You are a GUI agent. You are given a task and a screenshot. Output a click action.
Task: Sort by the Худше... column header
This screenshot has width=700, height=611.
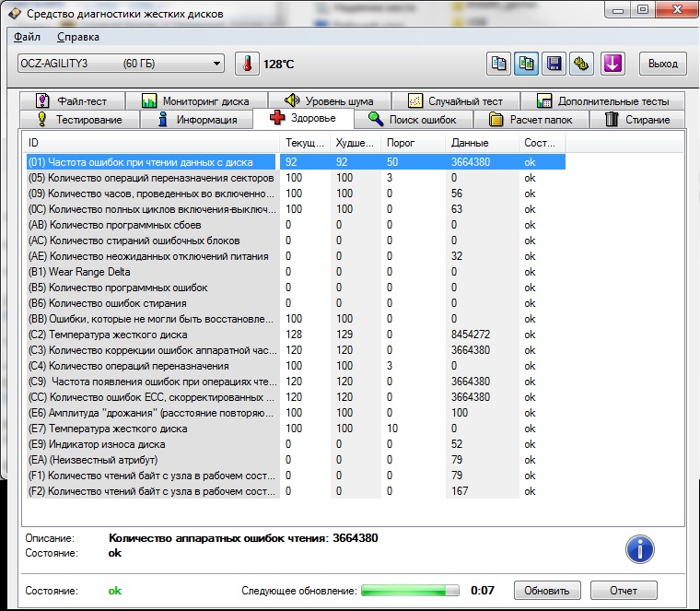click(356, 143)
